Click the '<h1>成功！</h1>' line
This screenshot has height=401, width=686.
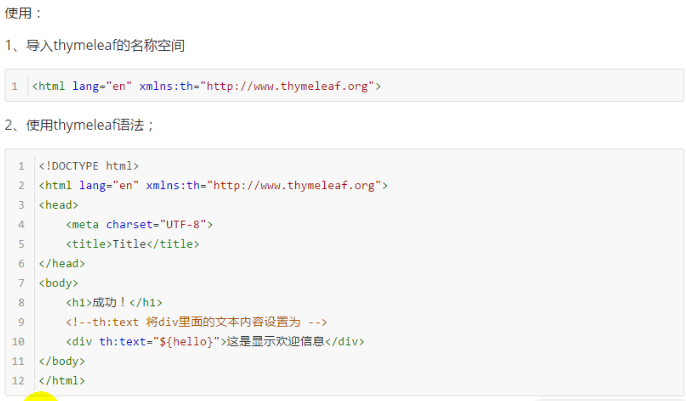(114, 302)
